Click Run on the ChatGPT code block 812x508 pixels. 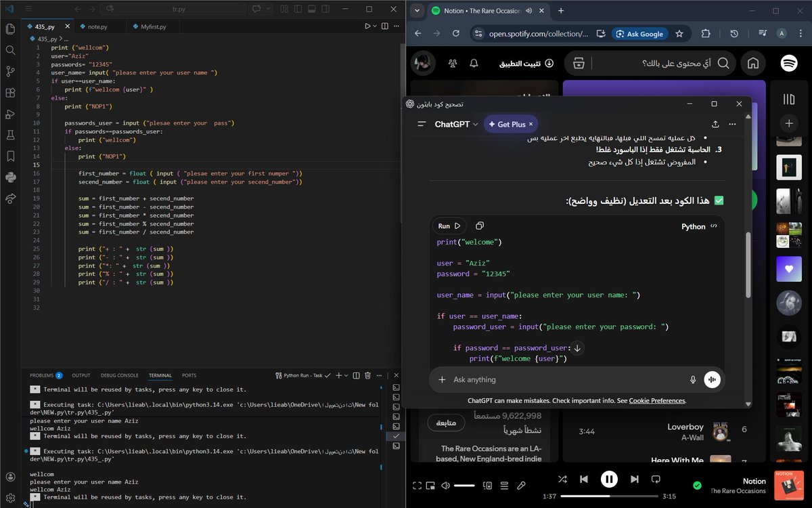point(449,226)
